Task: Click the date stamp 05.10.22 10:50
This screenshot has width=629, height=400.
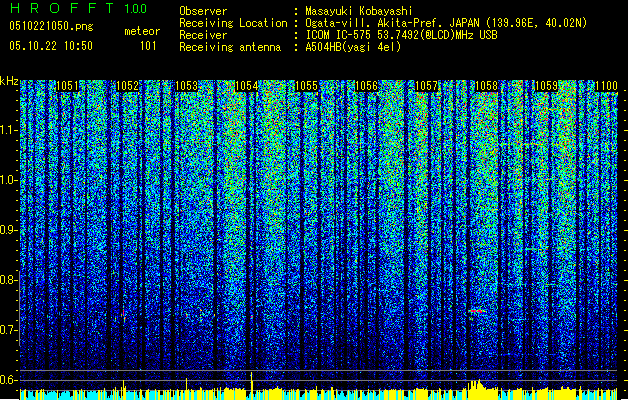Action: [51, 46]
